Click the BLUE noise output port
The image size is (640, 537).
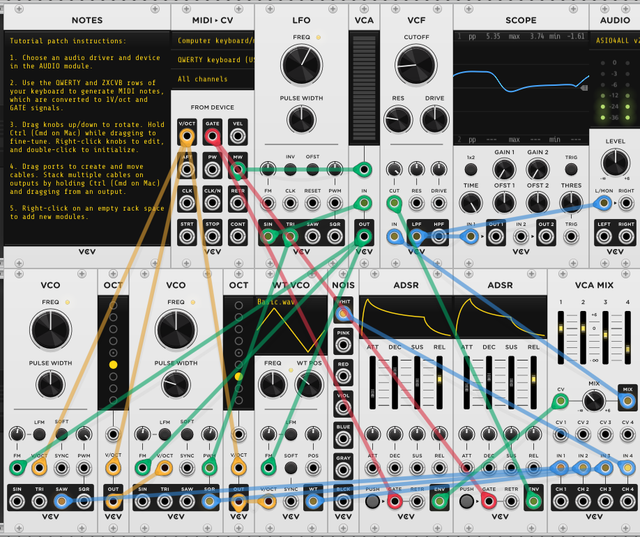pos(343,439)
